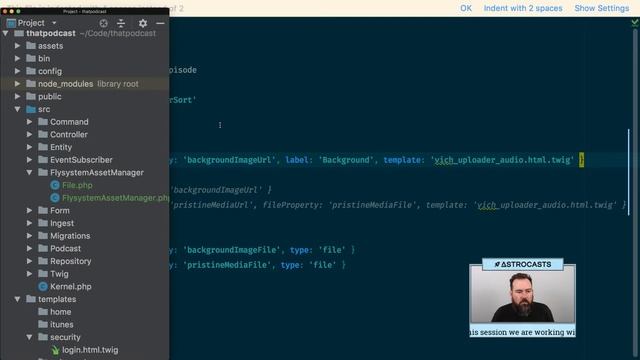Collapse the src folder
Viewport: 640px width, 360px height.
pyautogui.click(x=17, y=109)
